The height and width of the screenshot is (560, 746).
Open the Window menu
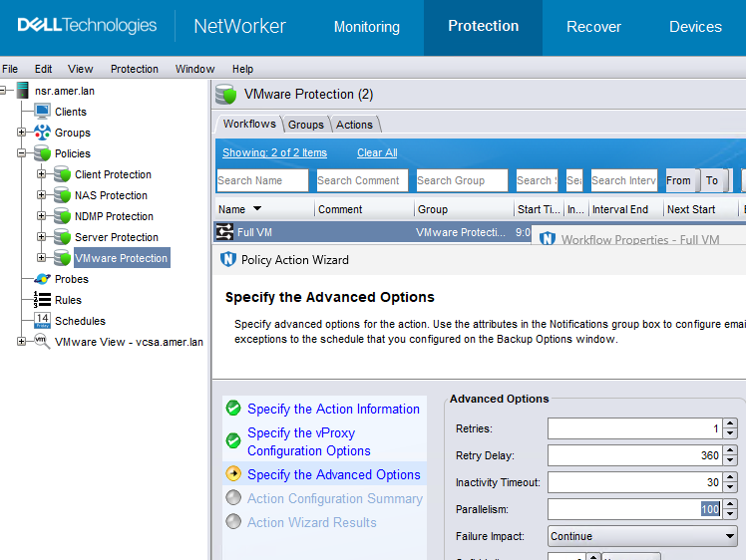coord(195,69)
